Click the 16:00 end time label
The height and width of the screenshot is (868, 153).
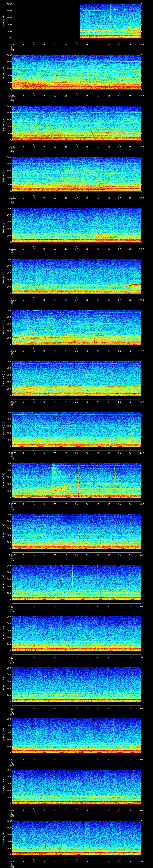(141, 606)
